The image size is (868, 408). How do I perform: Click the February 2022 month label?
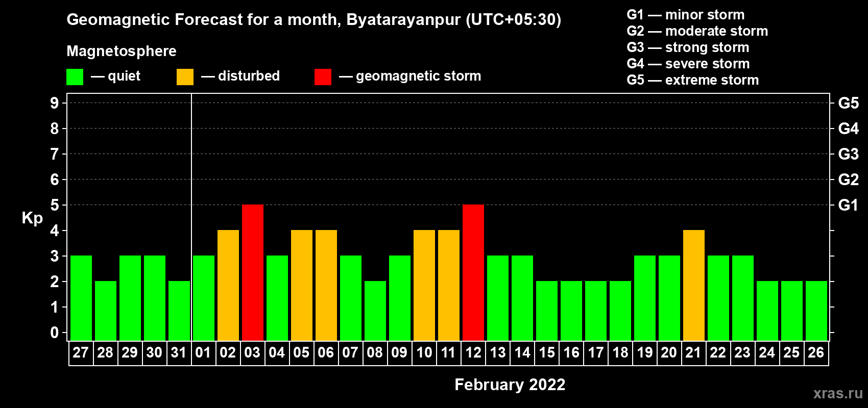(x=510, y=385)
